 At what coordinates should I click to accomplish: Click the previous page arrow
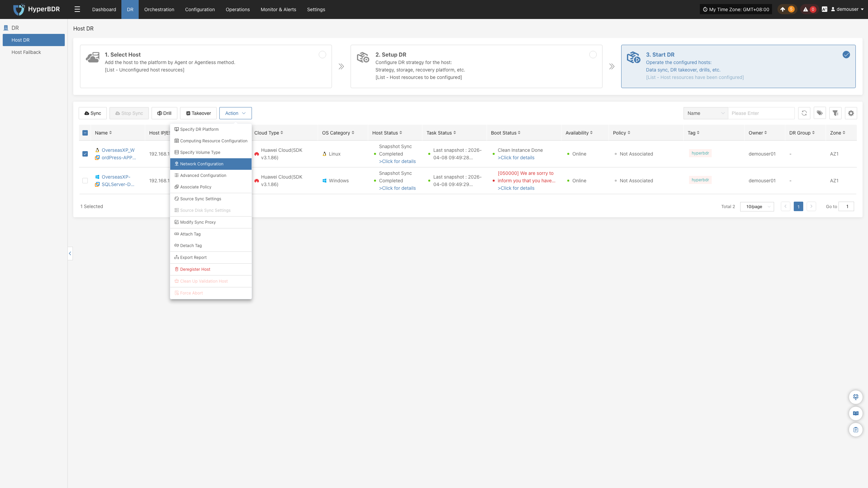pyautogui.click(x=786, y=206)
